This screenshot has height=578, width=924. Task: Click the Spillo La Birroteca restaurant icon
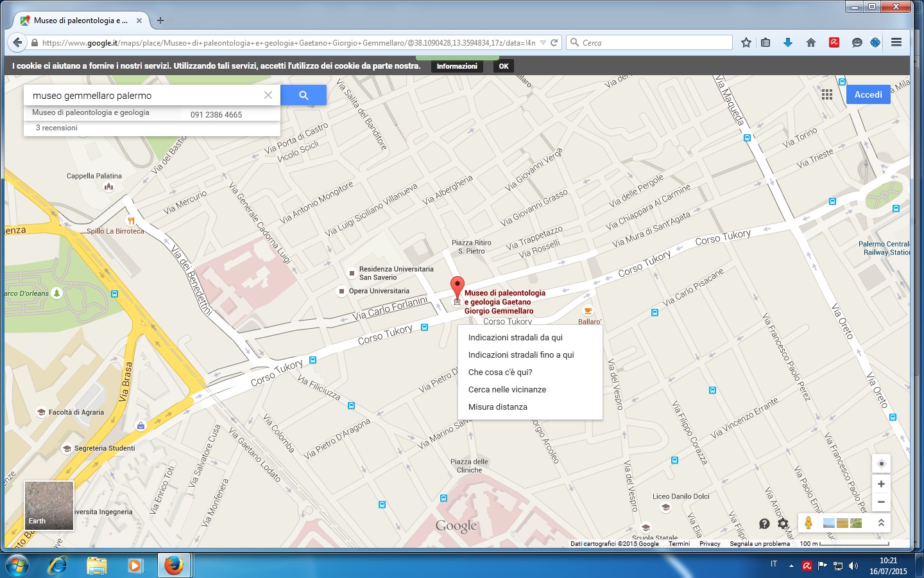[131, 221]
